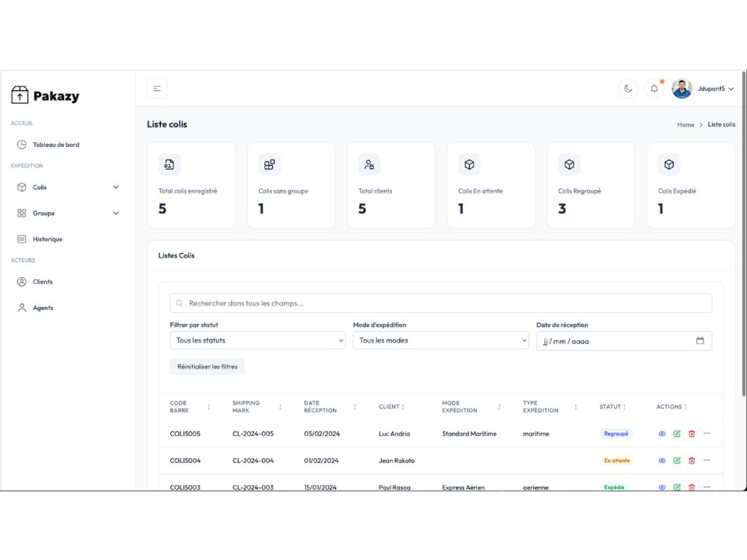Click date 05/02/2024 cell
This screenshot has width=747, height=560.
coord(322,434)
